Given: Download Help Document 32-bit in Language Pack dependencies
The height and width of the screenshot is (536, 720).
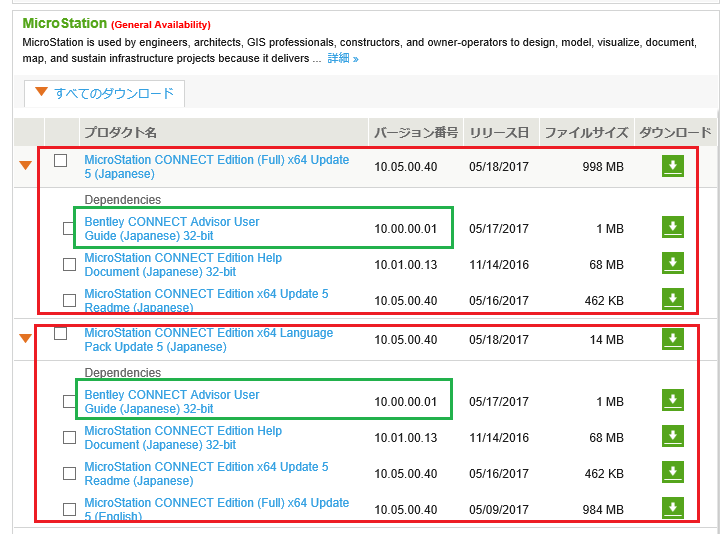Looking at the screenshot, I should tap(673, 436).
